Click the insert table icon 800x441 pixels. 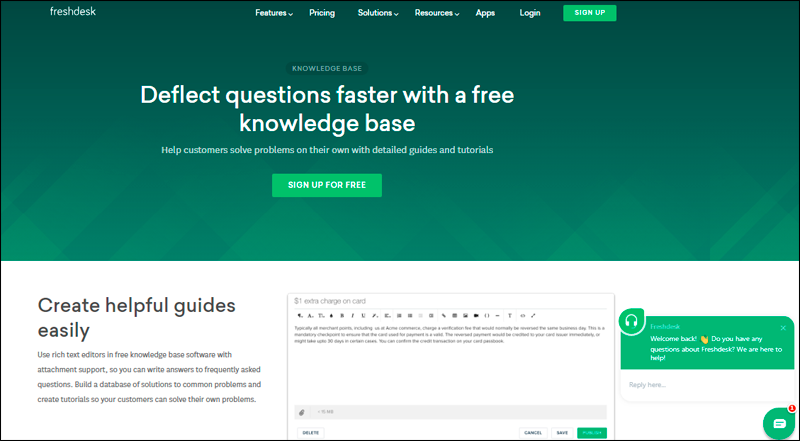click(x=455, y=315)
